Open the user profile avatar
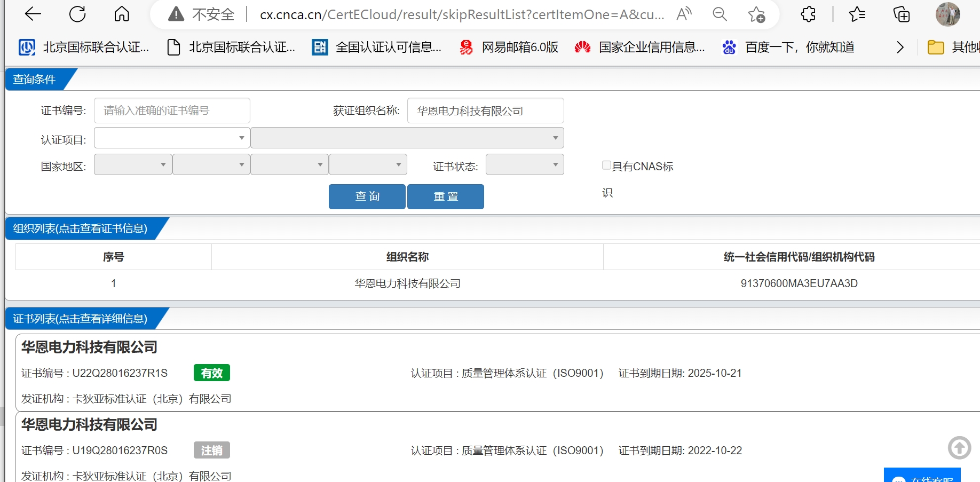Screen dimensions: 980x482 pos(948,14)
